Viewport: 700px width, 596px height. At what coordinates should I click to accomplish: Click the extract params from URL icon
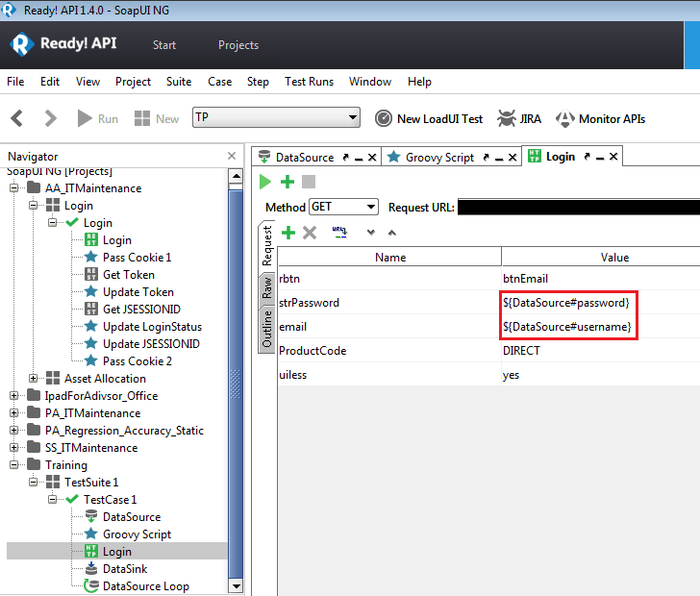(339, 232)
